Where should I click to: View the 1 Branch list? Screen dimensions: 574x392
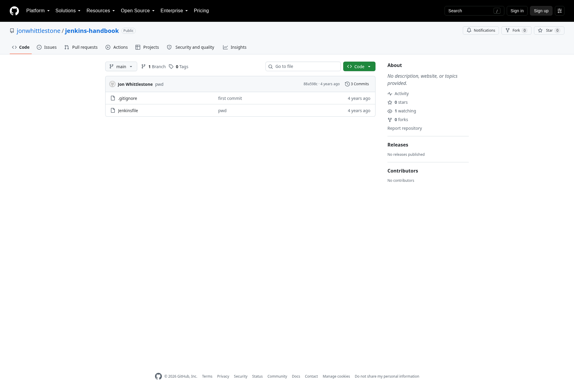[x=153, y=66]
